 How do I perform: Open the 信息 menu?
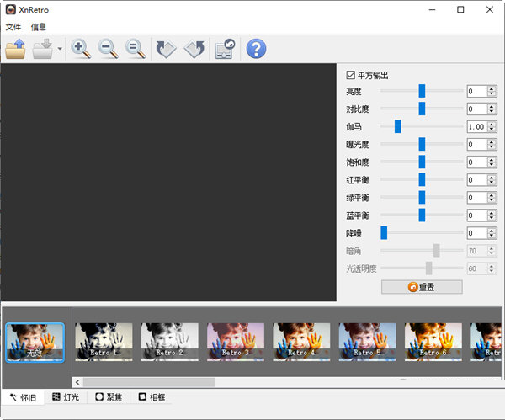[x=39, y=27]
